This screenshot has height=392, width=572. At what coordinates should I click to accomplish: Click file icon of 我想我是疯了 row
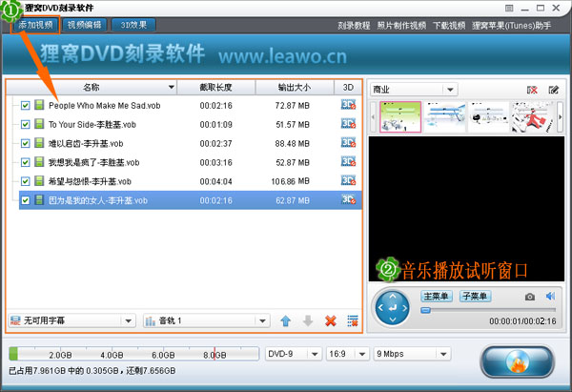pos(39,162)
